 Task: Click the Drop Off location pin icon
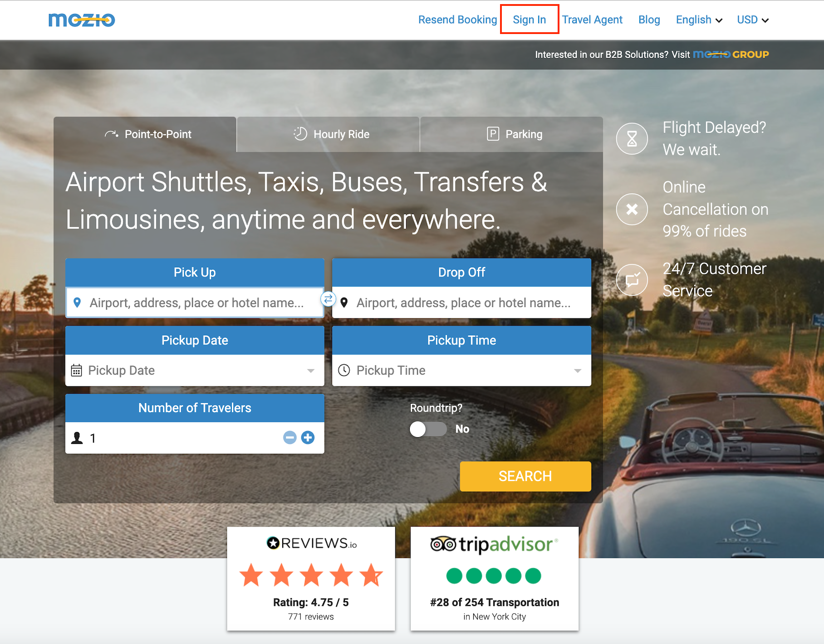pyautogui.click(x=344, y=302)
